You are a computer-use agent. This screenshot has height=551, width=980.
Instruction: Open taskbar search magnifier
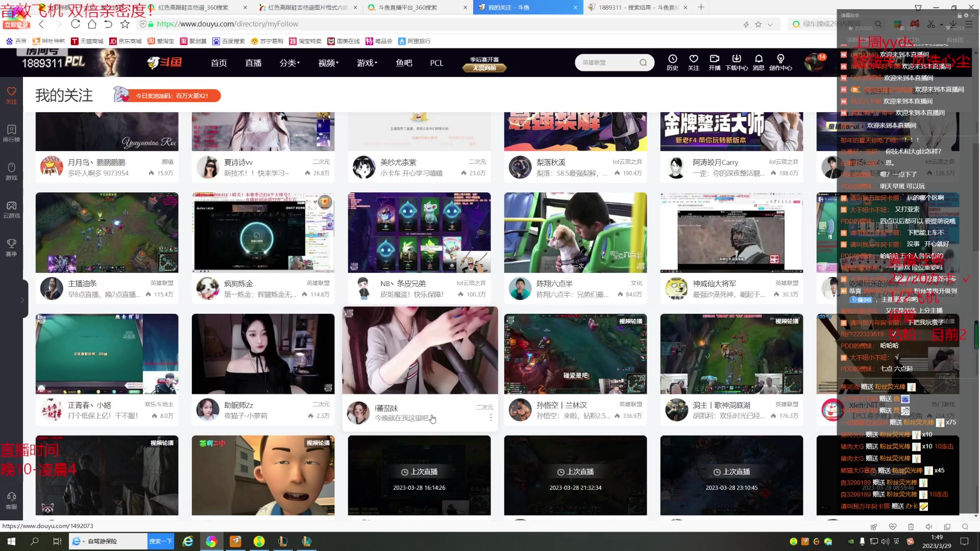(35, 541)
